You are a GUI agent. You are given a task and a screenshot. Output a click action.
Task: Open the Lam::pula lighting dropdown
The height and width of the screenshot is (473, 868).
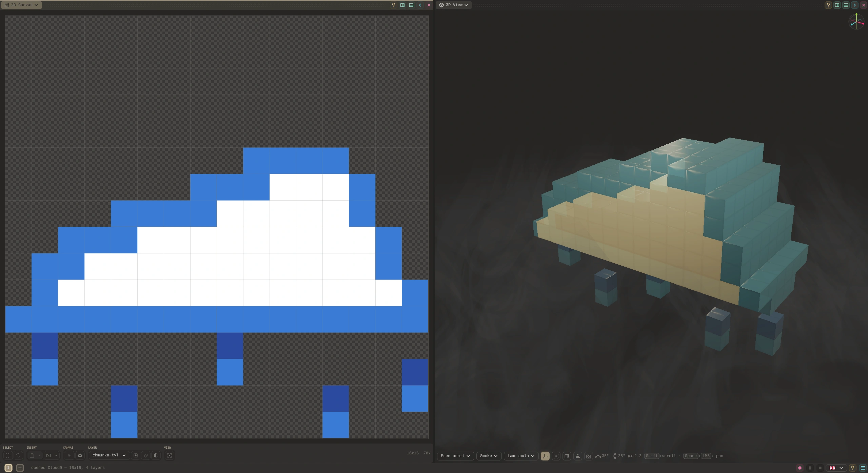(x=521, y=456)
